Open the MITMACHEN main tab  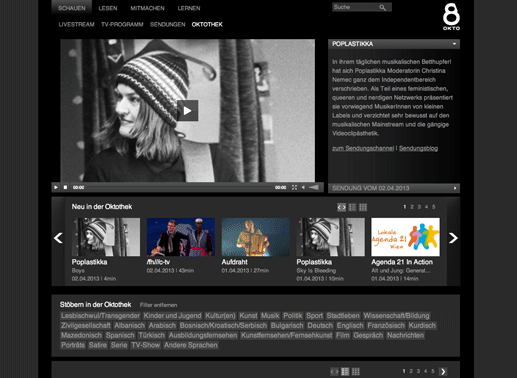click(x=148, y=8)
